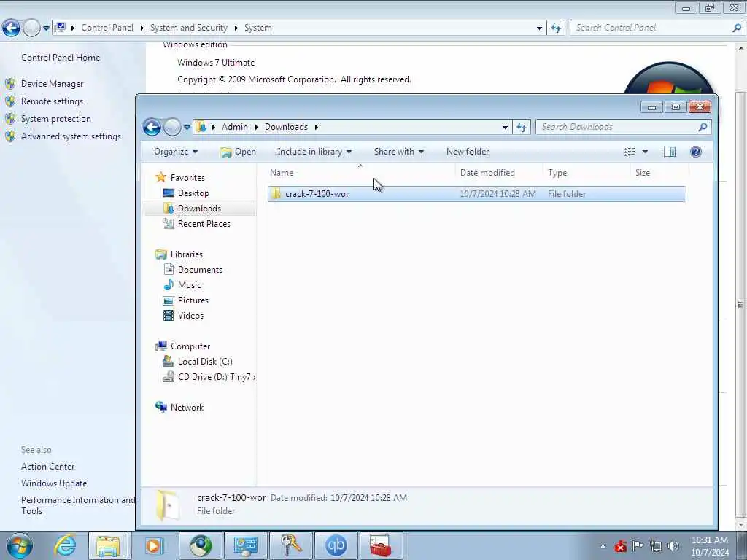Viewport: 747px width, 560px height.
Task: Open Local Disk (C:)
Action: coord(205,362)
